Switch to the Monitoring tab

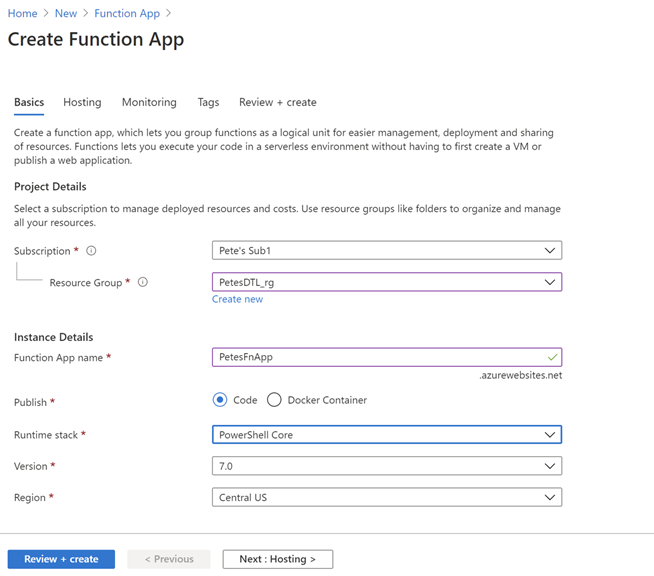[x=149, y=102]
